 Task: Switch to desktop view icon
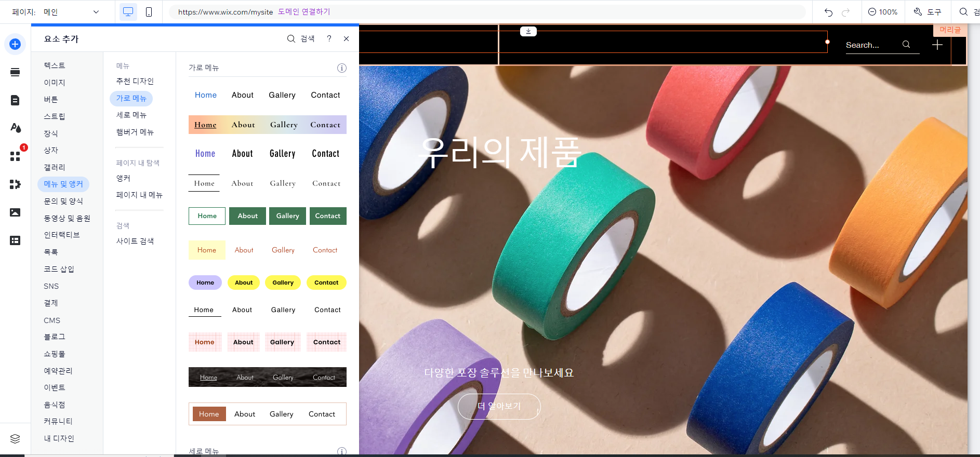click(128, 12)
